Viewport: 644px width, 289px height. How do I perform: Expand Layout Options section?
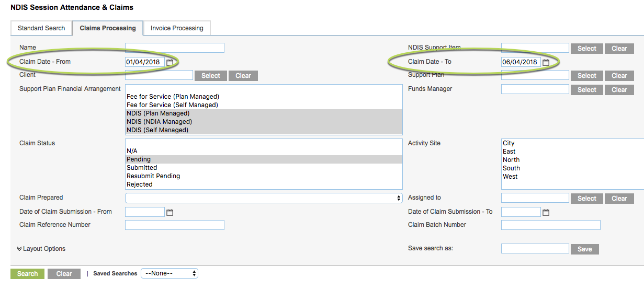click(41, 249)
